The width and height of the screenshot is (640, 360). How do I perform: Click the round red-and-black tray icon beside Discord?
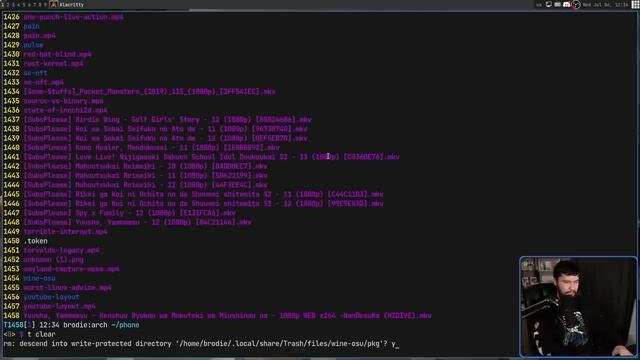[576, 4]
